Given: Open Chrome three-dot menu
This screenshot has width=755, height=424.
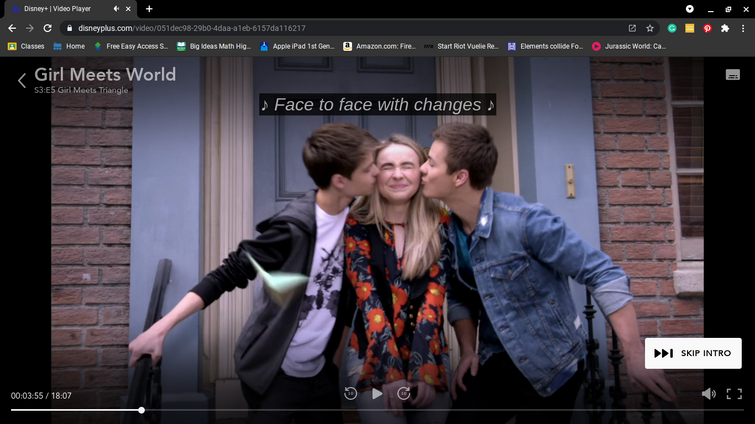Looking at the screenshot, I should tap(743, 28).
